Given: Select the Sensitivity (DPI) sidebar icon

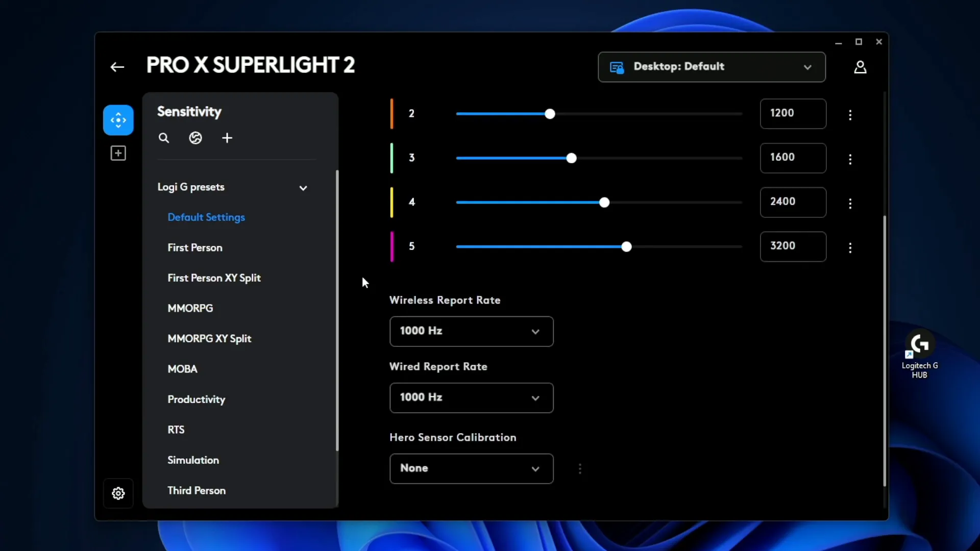Looking at the screenshot, I should coord(118,120).
